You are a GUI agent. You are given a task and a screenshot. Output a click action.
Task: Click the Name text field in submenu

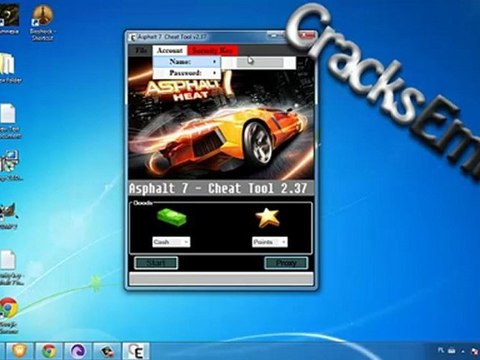[259, 62]
